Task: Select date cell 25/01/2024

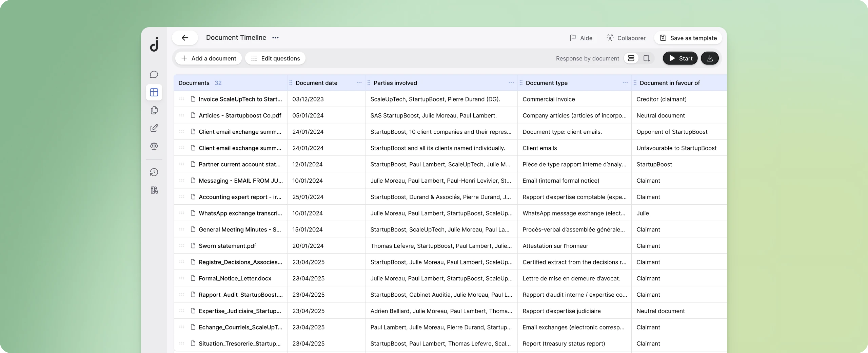Action: click(x=326, y=197)
